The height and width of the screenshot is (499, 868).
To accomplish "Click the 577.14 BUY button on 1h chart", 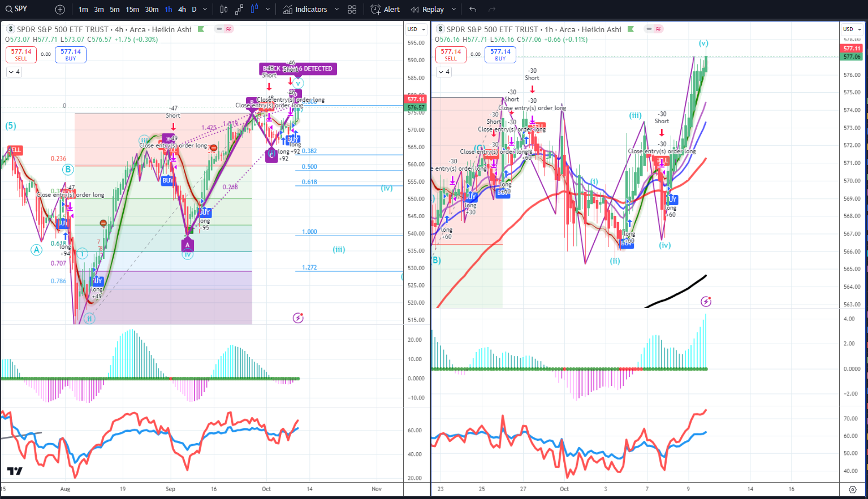I will (500, 54).
